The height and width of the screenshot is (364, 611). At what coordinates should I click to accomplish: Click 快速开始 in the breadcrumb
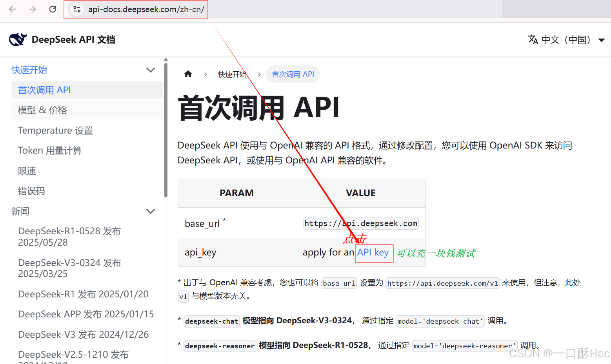pos(233,74)
